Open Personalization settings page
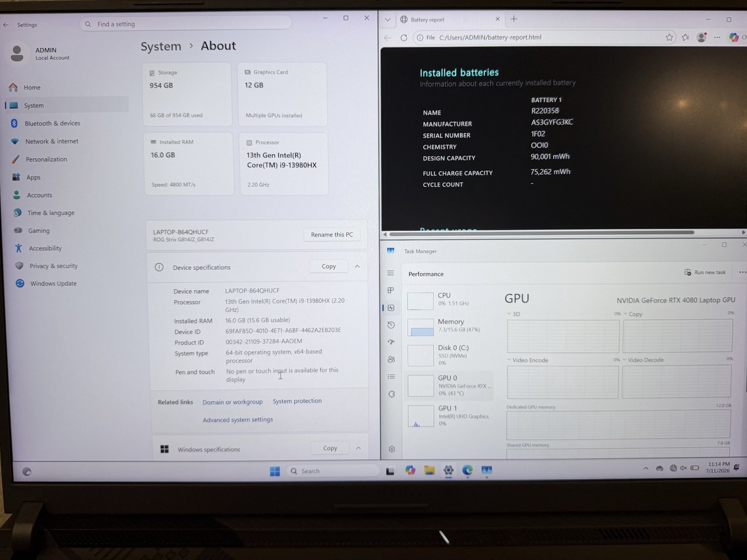Viewport: 747px width, 560px height. tap(67, 159)
